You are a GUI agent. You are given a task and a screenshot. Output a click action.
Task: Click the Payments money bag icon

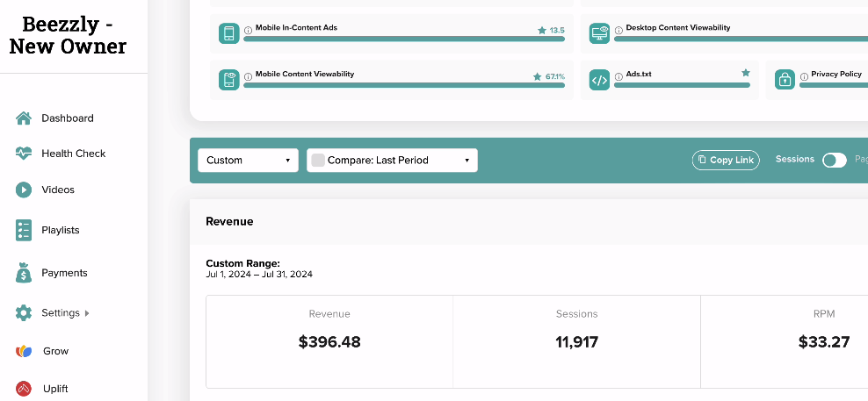click(x=23, y=273)
